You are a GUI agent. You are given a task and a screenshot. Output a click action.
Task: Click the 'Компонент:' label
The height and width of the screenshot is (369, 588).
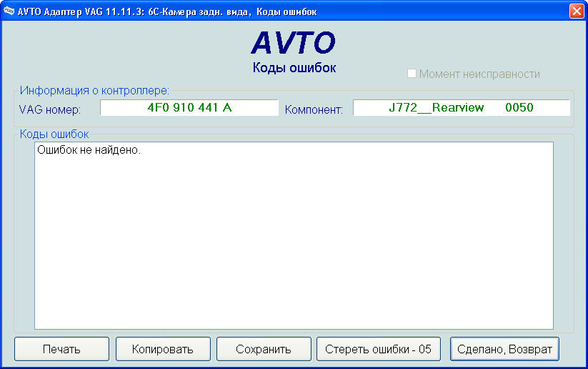[314, 109]
